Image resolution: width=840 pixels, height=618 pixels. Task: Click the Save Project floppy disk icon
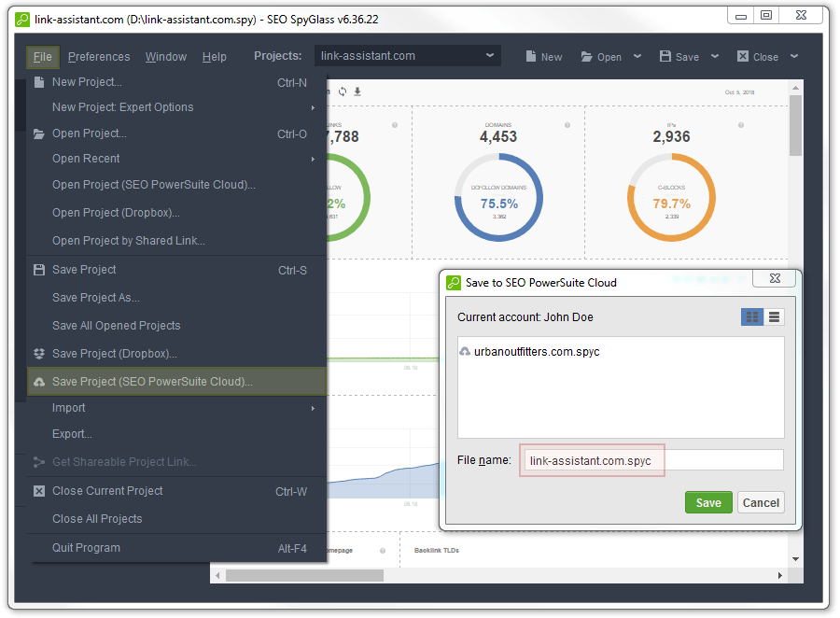point(39,270)
